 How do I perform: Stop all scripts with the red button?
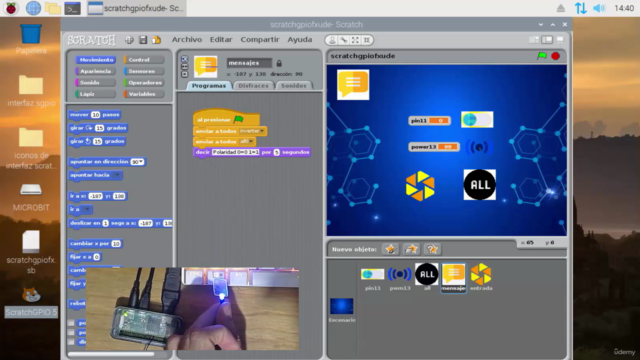(x=556, y=56)
